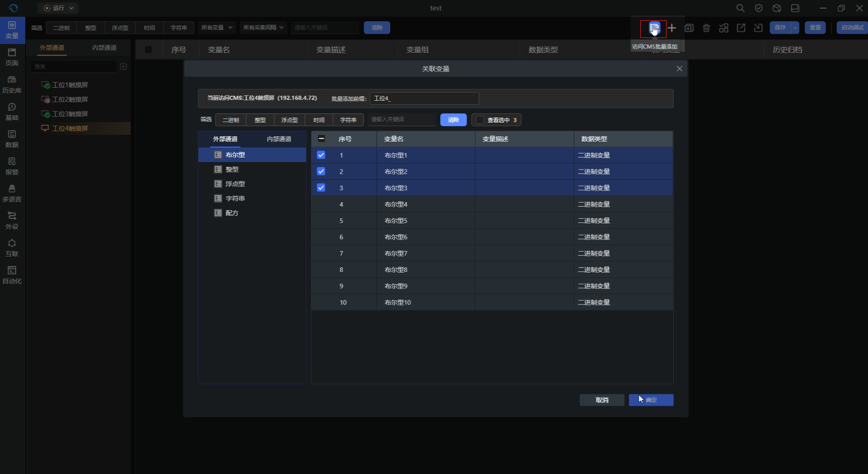The width and height of the screenshot is (868, 474).
Task: Click the import arrow toolbar icon
Action: tap(758, 28)
